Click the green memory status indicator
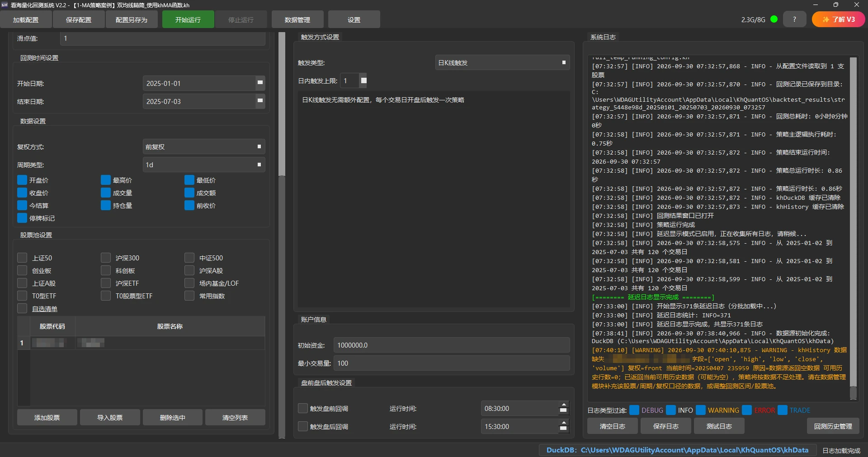 [x=774, y=19]
